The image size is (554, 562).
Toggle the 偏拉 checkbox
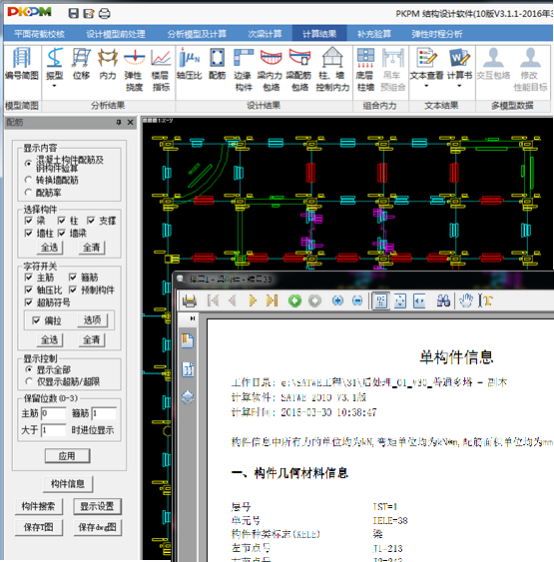tap(36, 320)
